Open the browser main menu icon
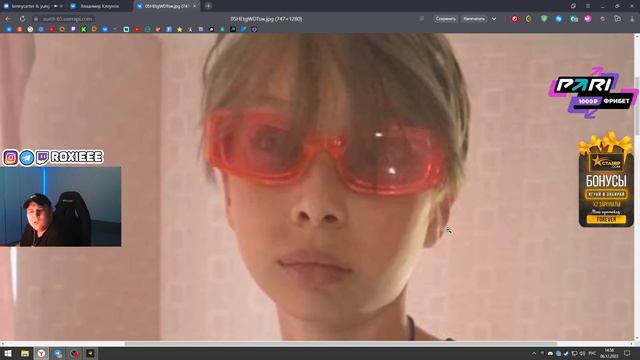Screen dimensions: 640x360 click(588, 6)
